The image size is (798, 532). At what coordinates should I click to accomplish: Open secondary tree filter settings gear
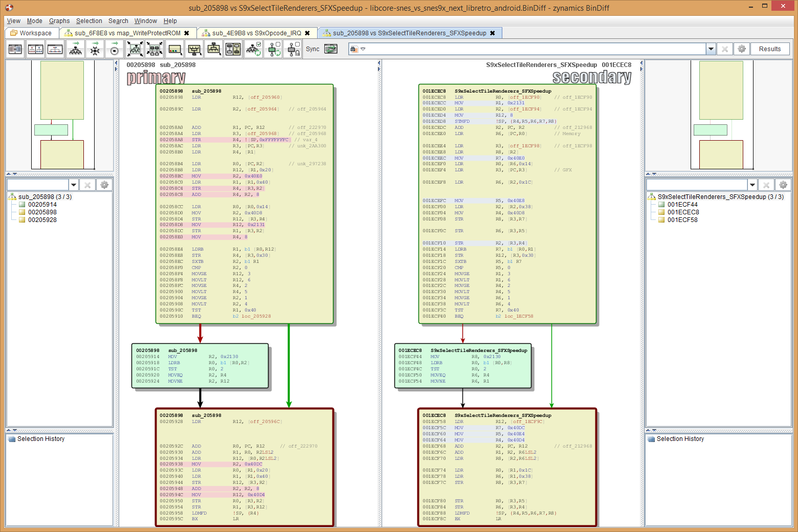(783, 185)
